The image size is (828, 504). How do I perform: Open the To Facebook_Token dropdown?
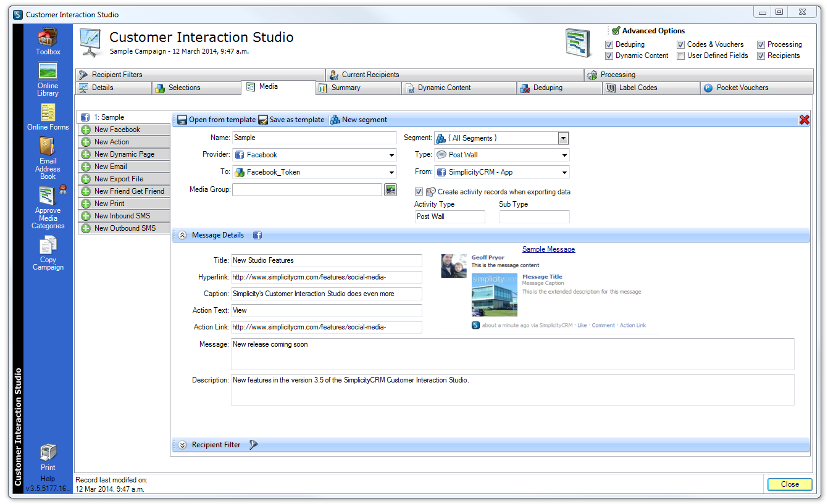click(x=391, y=173)
